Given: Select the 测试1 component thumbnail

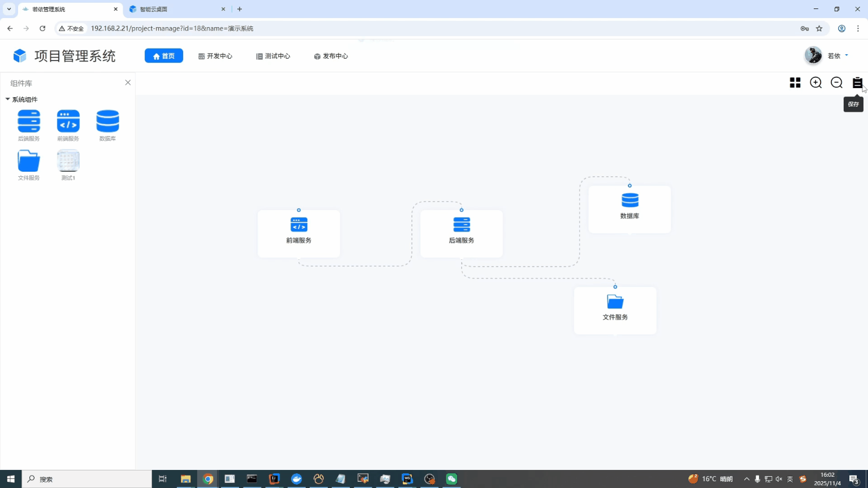Looking at the screenshot, I should point(68,161).
